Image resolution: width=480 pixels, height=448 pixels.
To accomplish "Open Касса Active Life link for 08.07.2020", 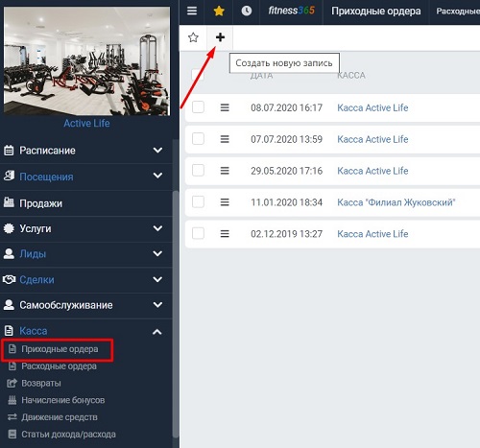I will (x=372, y=107).
